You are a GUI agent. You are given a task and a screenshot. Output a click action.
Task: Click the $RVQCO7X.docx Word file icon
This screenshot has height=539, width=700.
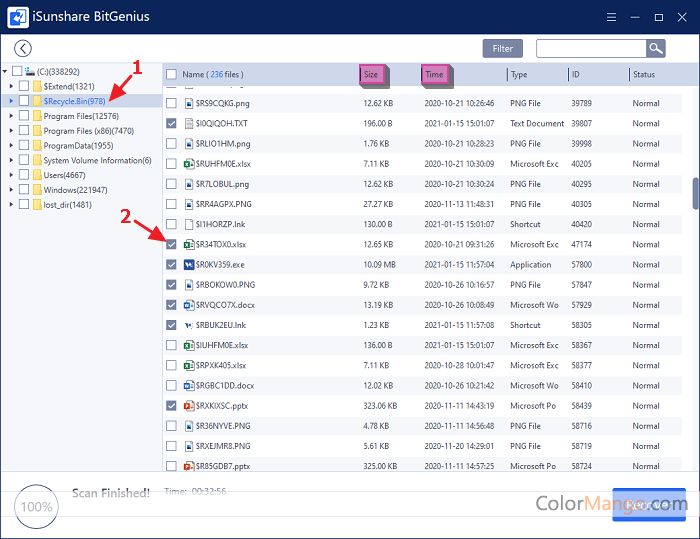(x=188, y=305)
